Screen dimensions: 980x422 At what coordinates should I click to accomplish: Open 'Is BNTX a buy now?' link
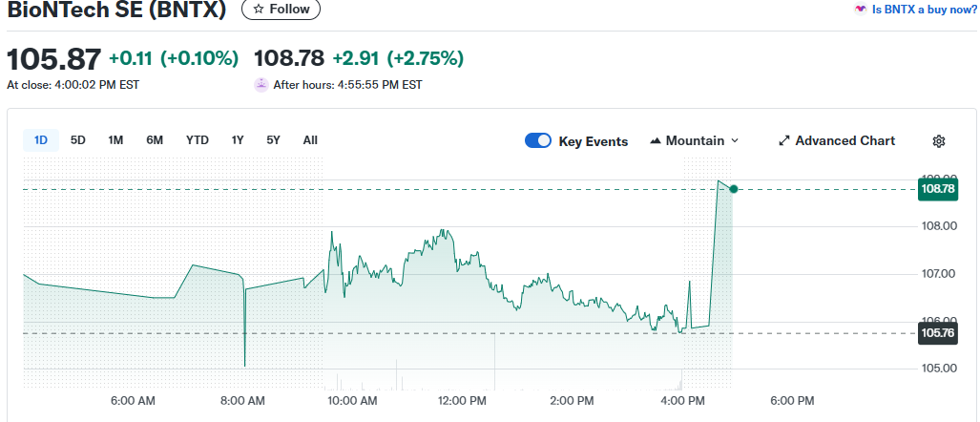coord(923,9)
